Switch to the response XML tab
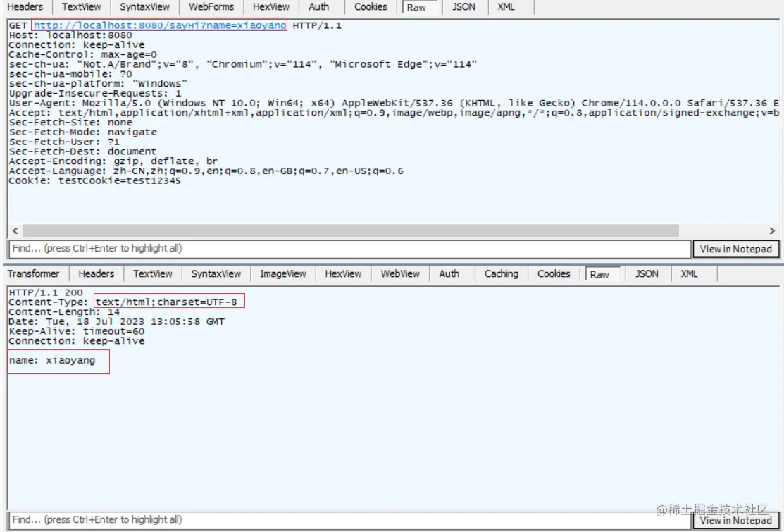The image size is (784, 532). (x=689, y=274)
